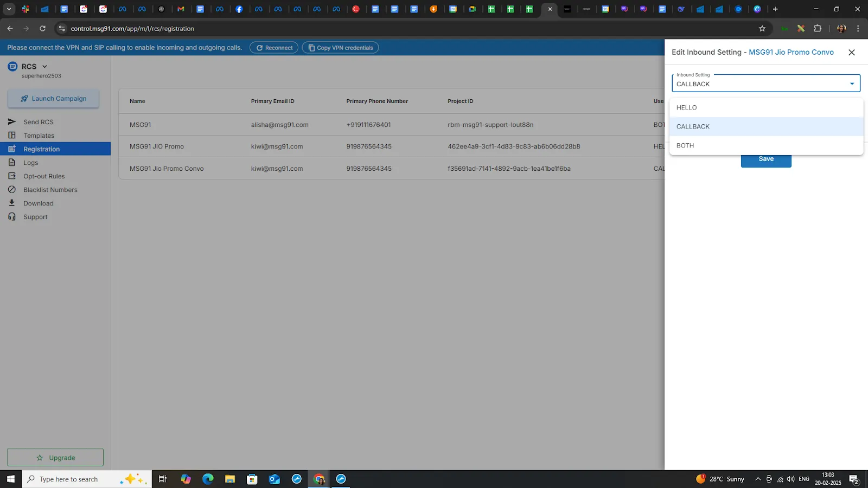Screen dimensions: 868x488
Task: Open the weather widget showing 28°C Sunny
Action: (x=720, y=479)
